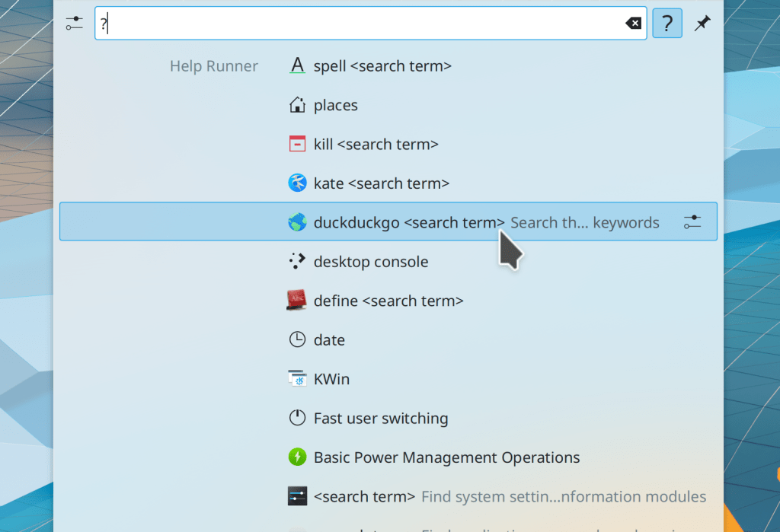
Task: Configure the duckduckgo runner plugin
Action: [x=692, y=222]
